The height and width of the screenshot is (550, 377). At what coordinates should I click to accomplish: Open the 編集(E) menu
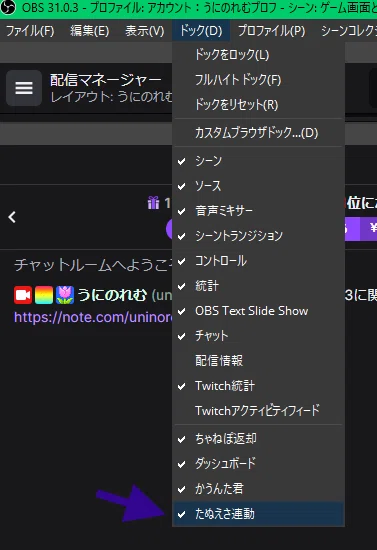pyautogui.click(x=89, y=31)
